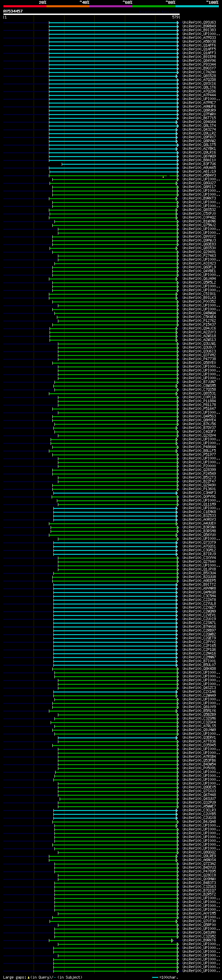
Task: Select hit label UniRef100_Q27640
Action: tap(199, 561)
